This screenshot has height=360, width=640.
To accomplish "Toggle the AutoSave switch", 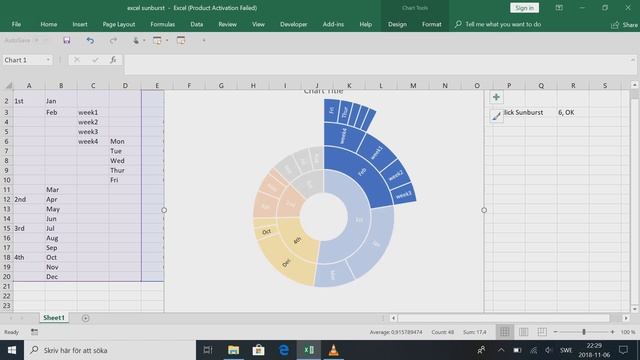I will pos(41,40).
